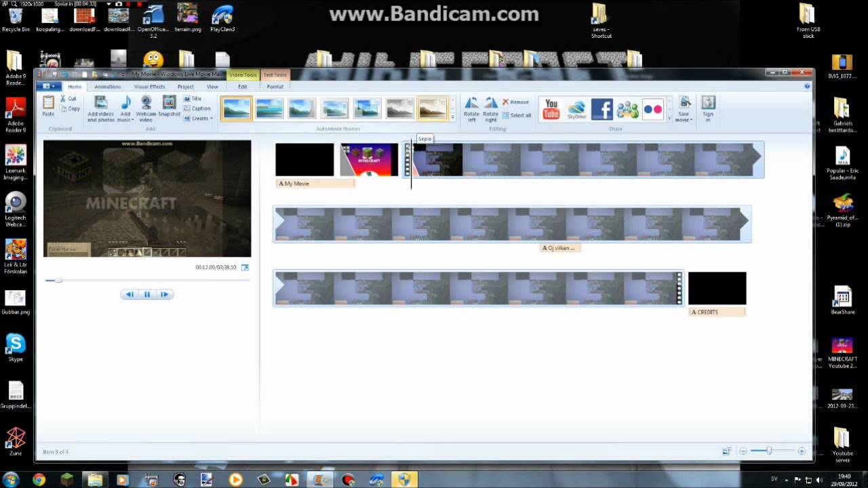
Task: Expand the AutoMovie themes gallery
Action: [x=453, y=118]
